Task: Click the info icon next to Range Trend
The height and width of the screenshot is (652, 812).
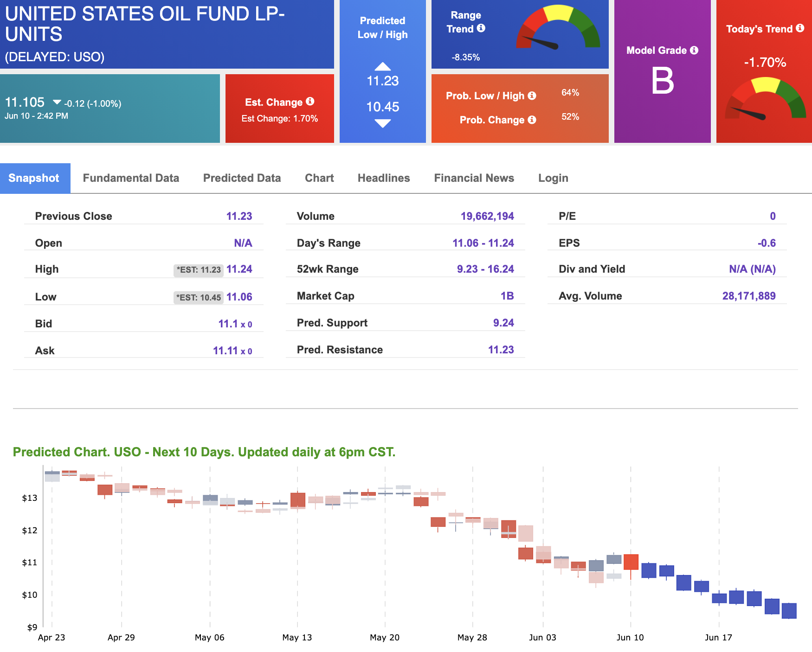Action: (481, 28)
